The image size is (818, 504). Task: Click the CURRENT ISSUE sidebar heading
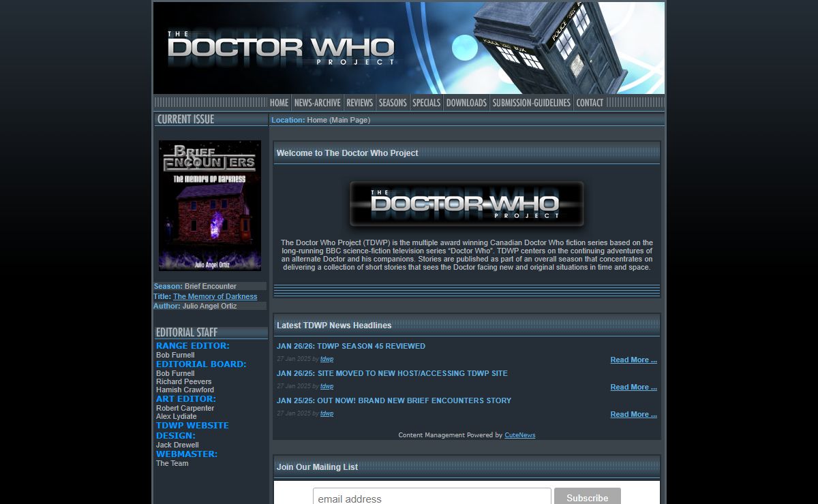click(185, 119)
